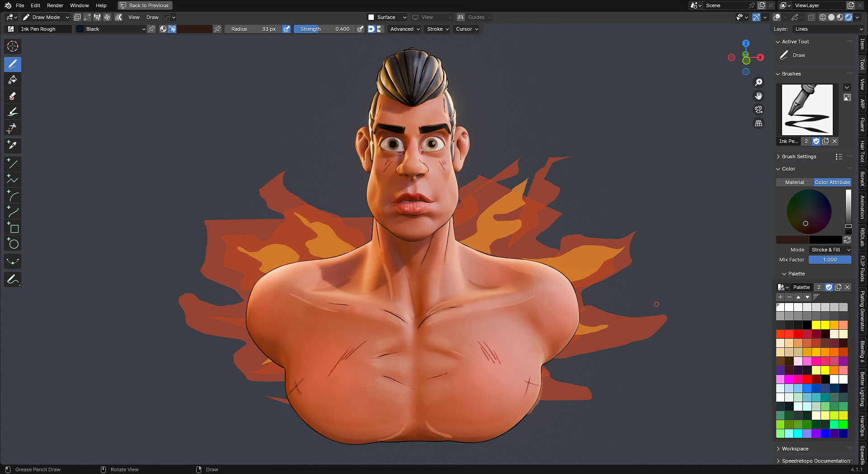The width and height of the screenshot is (868, 474).
Task: Switch color mode to Material
Action: coord(794,182)
